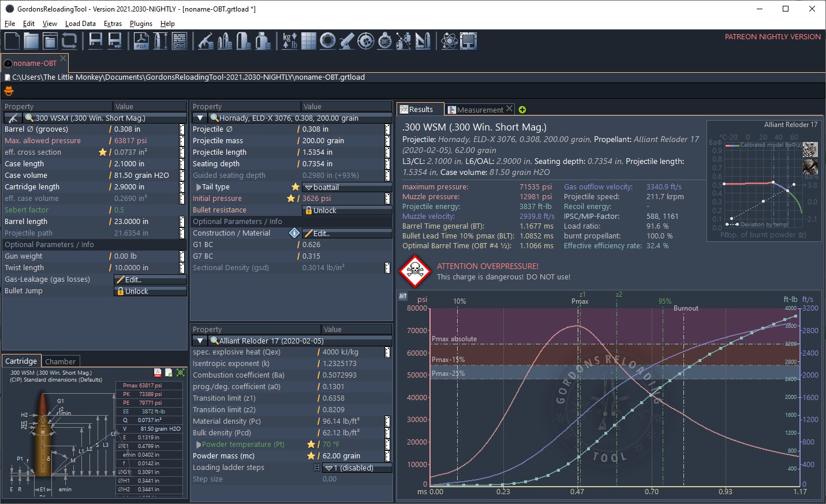The height and width of the screenshot is (504, 826).
Task: Open the OBT stopwatch tool
Action: [x=384, y=41]
